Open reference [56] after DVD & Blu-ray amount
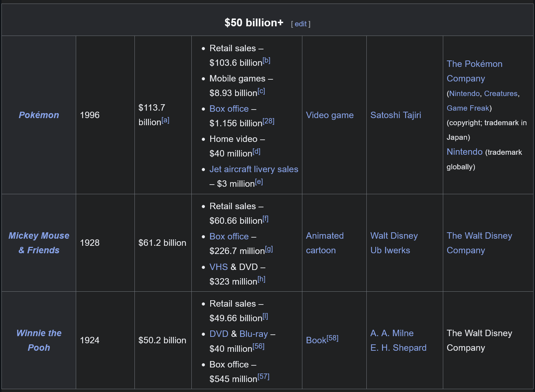The image size is (535, 392). (x=259, y=346)
